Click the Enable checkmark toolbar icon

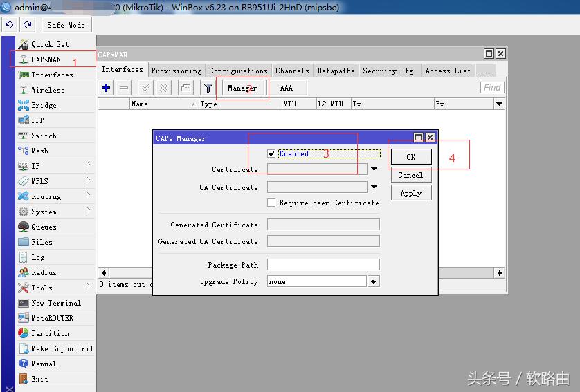click(x=145, y=88)
